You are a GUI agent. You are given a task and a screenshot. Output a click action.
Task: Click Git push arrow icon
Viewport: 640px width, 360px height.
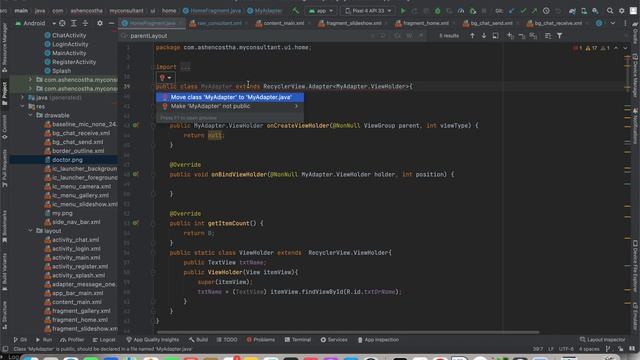(x=533, y=11)
